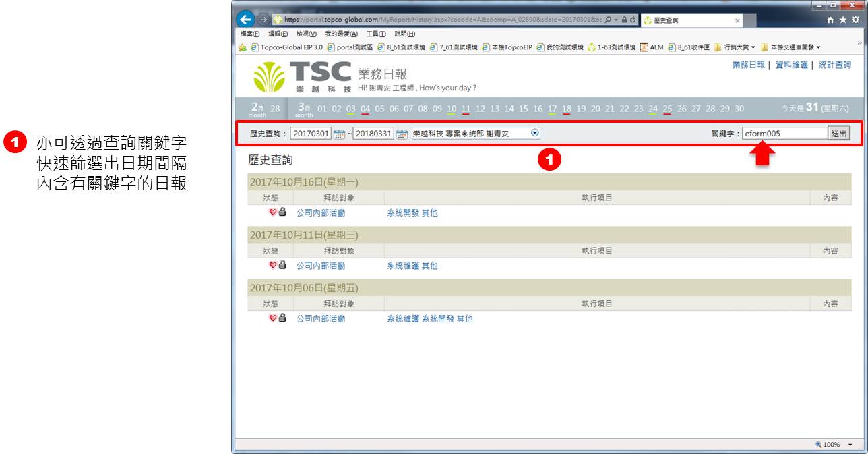Open the browser home icon
The height and width of the screenshot is (454, 868).
(x=831, y=20)
